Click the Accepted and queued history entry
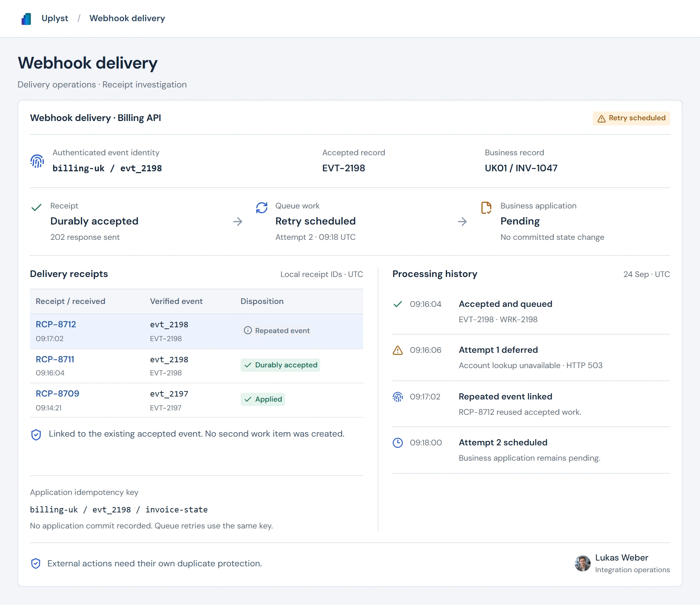This screenshot has width=700, height=605. [x=531, y=312]
